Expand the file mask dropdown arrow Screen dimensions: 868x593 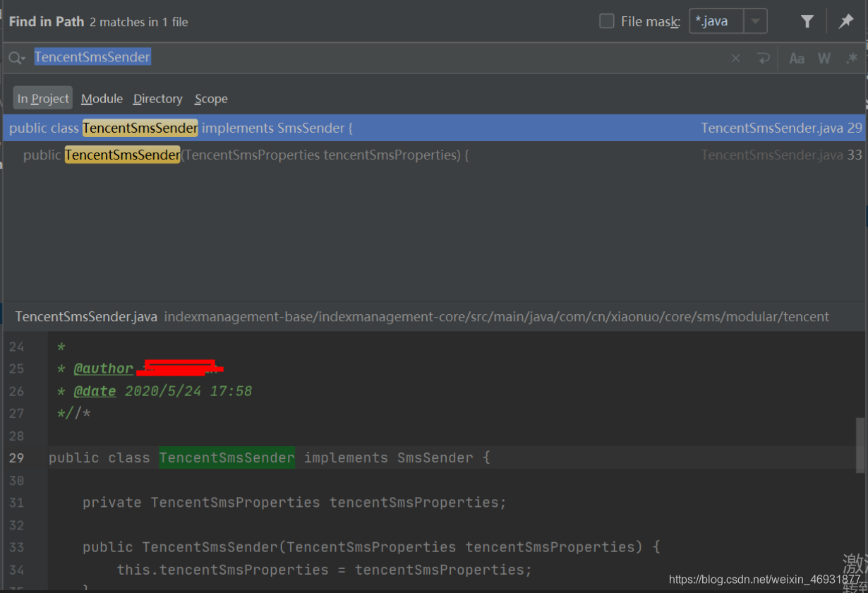(755, 21)
